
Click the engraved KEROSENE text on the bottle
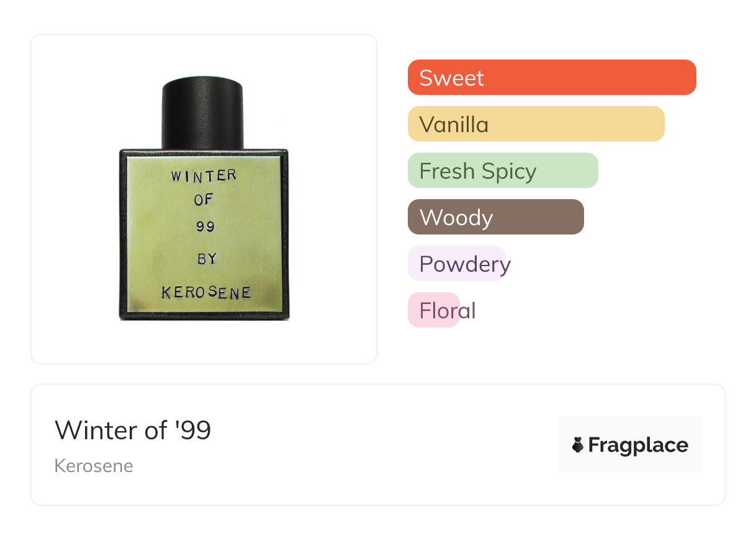[x=205, y=292]
